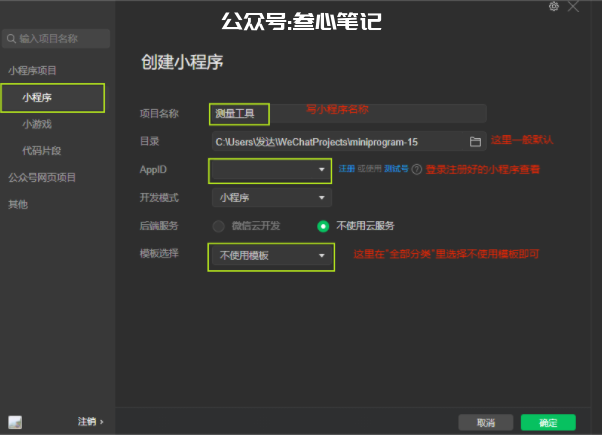Screen dimensions: 602x435
Task: Click the 项目名称 input field
Action: 349,114
